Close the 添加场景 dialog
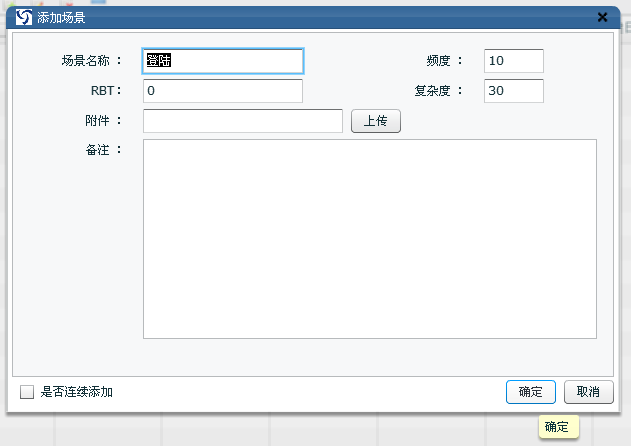The height and width of the screenshot is (446, 631). (602, 17)
